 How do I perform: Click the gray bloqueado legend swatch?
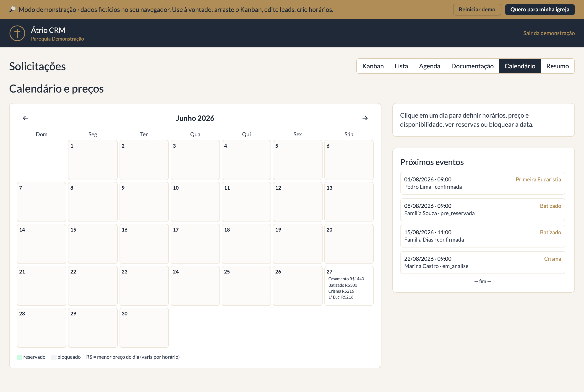tap(54, 357)
